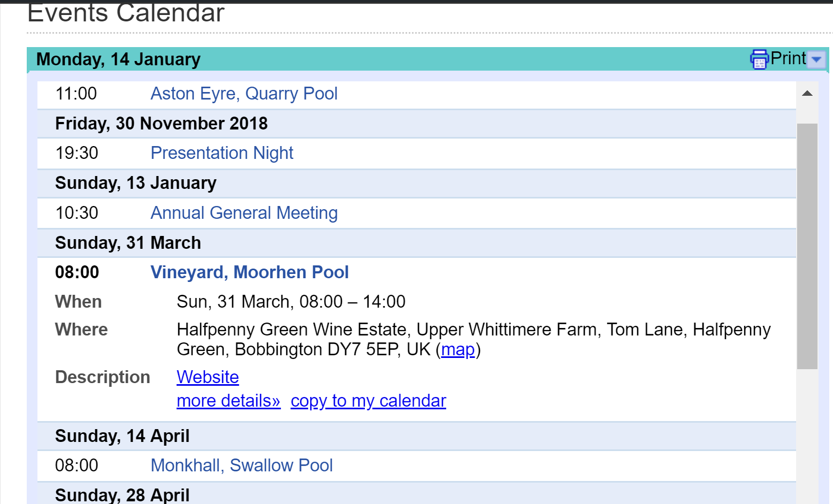Click the printer icon in the header

point(759,59)
